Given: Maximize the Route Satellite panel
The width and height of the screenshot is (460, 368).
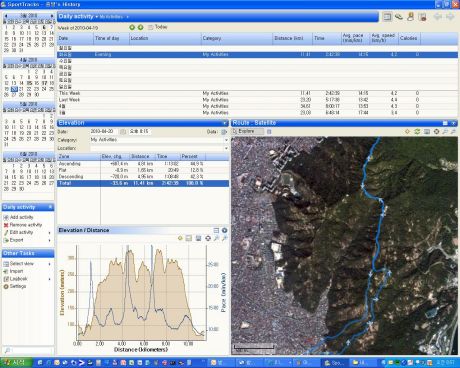Looking at the screenshot, I should pos(445,123).
